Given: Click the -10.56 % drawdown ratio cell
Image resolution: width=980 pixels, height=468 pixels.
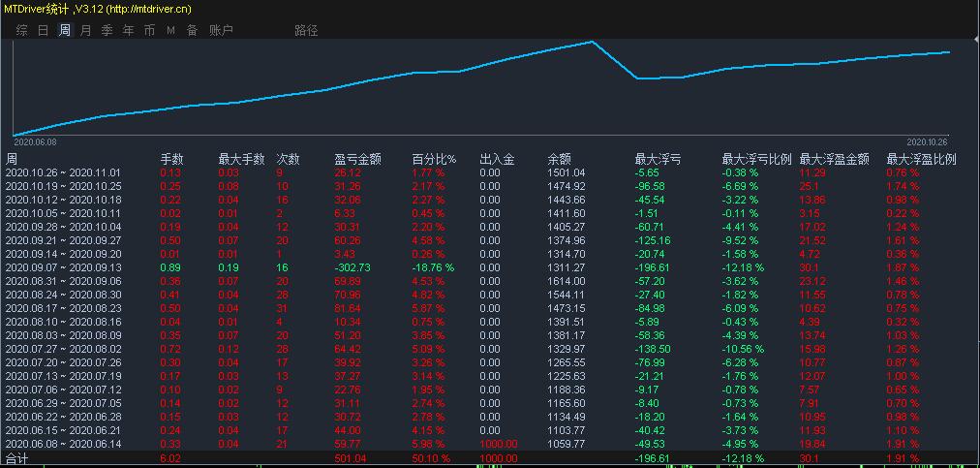Looking at the screenshot, I should pos(743,349).
